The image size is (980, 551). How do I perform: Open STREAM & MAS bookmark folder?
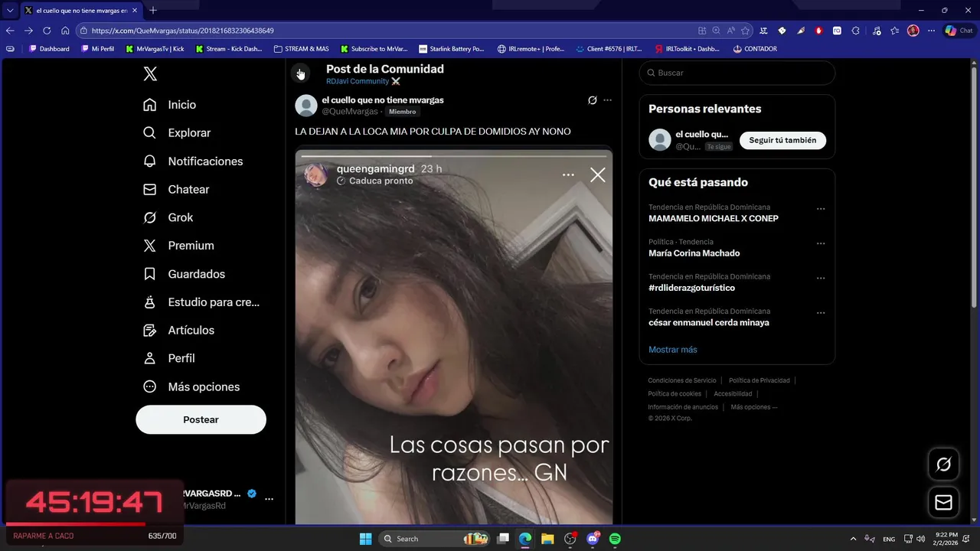point(301,49)
